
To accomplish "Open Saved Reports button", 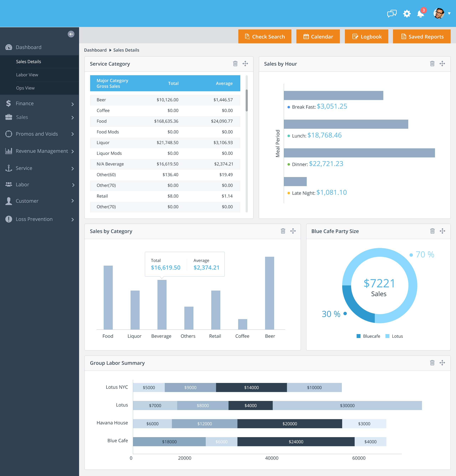I will pyautogui.click(x=422, y=37).
